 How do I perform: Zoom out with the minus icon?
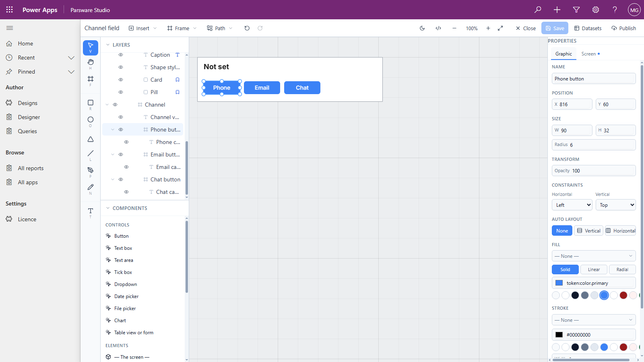pyautogui.click(x=454, y=28)
